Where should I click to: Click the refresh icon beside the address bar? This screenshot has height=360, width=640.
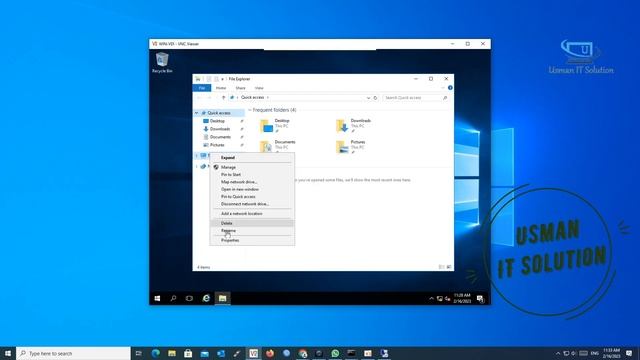[375, 98]
